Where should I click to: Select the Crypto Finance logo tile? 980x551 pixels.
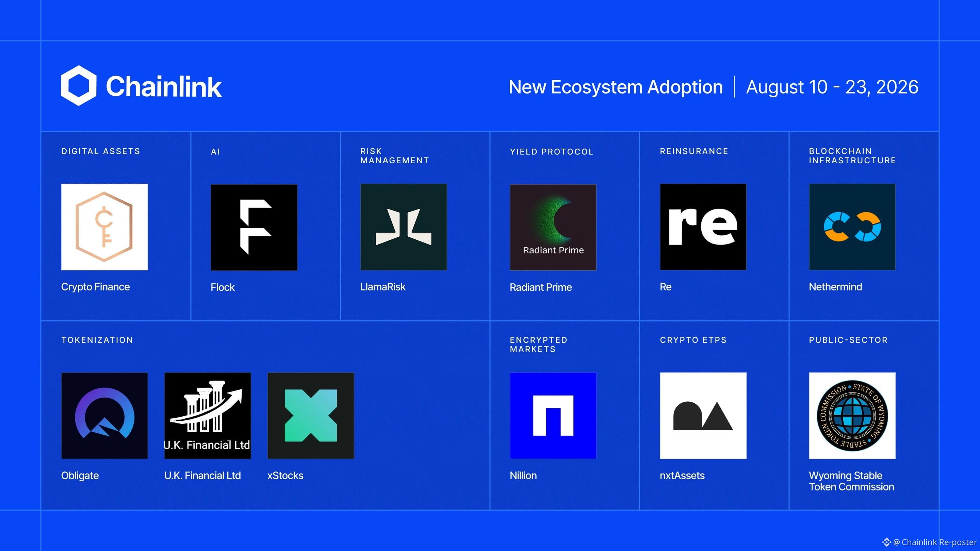(104, 227)
